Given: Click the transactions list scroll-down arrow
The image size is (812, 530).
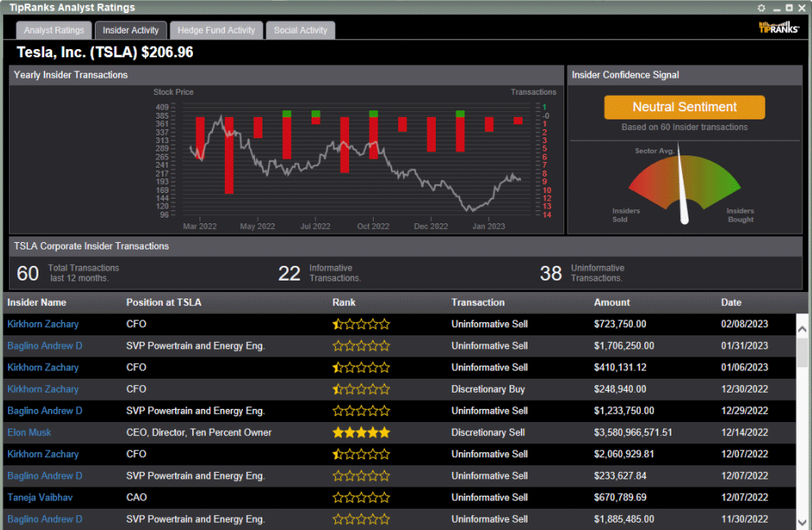Looking at the screenshot, I should pos(802,521).
